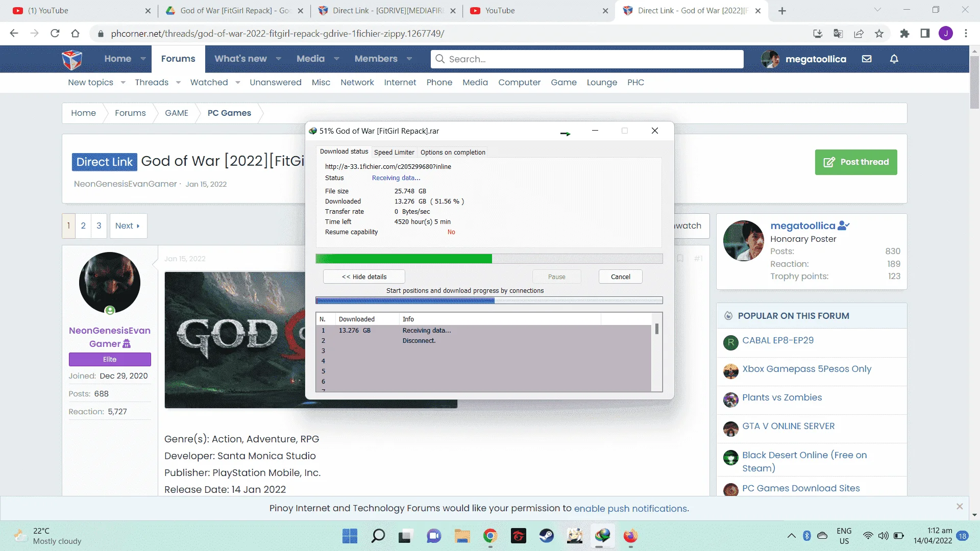Screen dimensions: 980x551
Task: Click the translate page icon
Action: (x=838, y=34)
